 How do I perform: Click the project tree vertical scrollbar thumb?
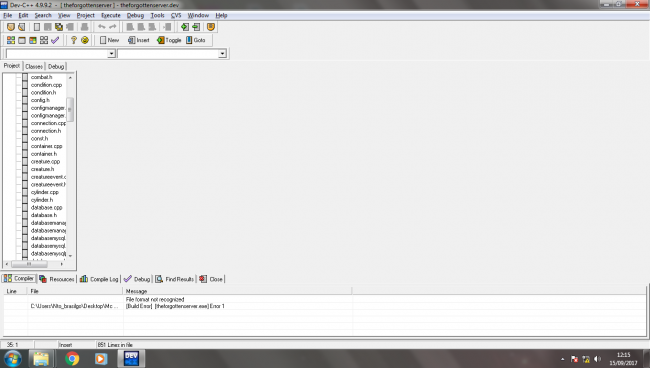click(70, 109)
